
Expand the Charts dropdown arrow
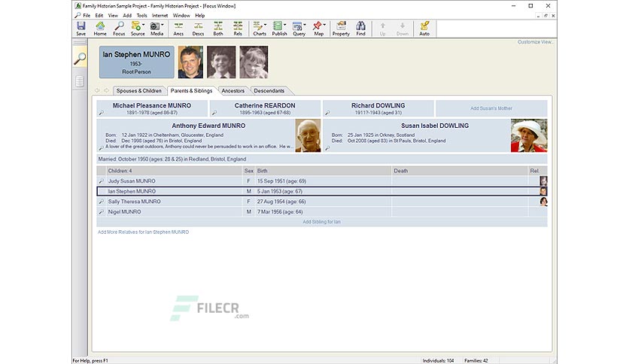point(265,26)
